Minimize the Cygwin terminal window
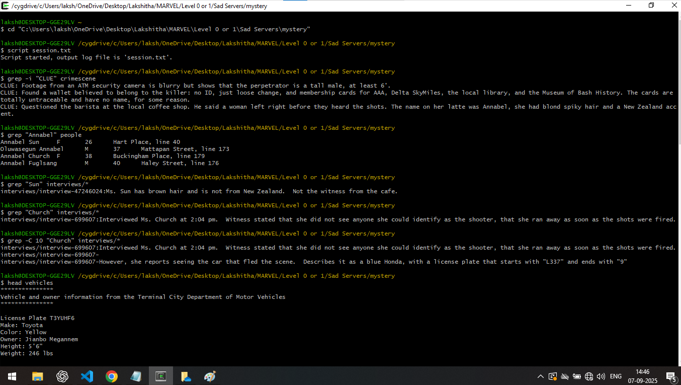The image size is (681, 385). point(629,6)
